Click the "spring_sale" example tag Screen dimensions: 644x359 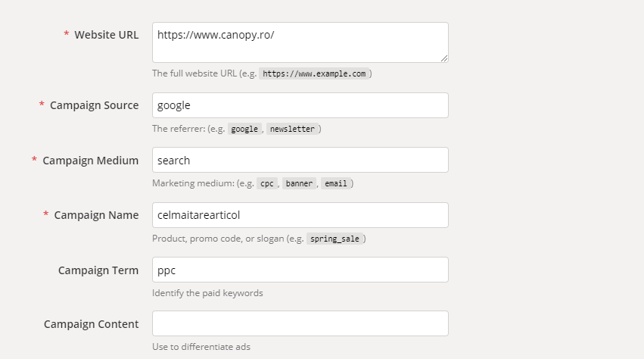(x=336, y=239)
